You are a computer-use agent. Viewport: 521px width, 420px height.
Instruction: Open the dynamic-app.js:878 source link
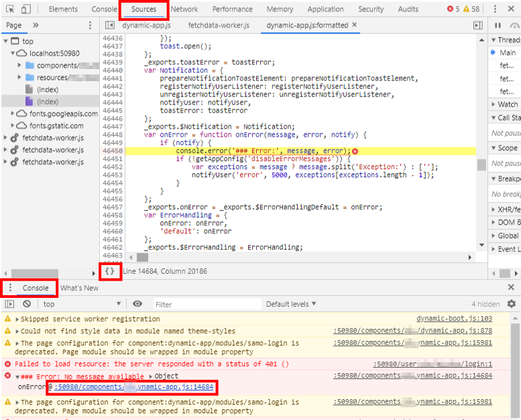(x=412, y=331)
